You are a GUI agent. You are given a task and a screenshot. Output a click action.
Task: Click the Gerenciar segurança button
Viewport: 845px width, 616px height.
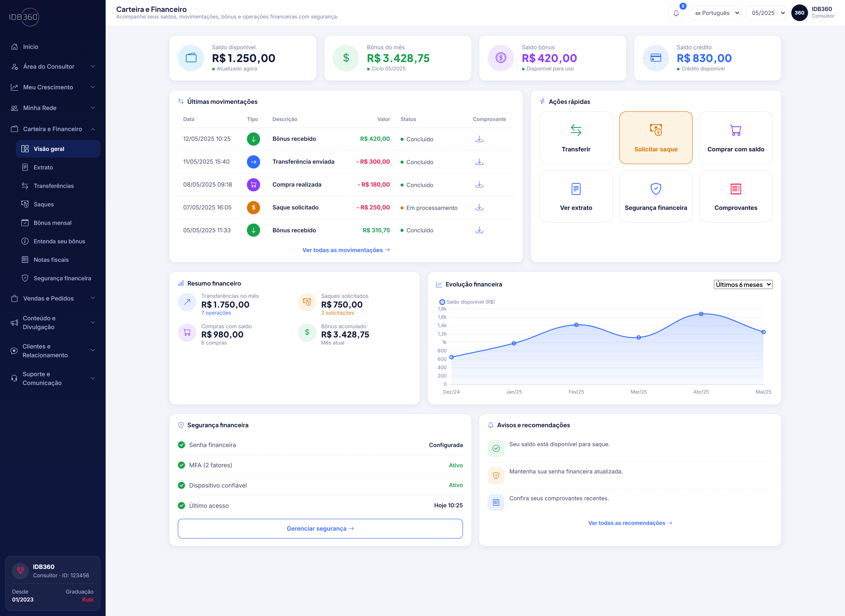[x=320, y=529]
